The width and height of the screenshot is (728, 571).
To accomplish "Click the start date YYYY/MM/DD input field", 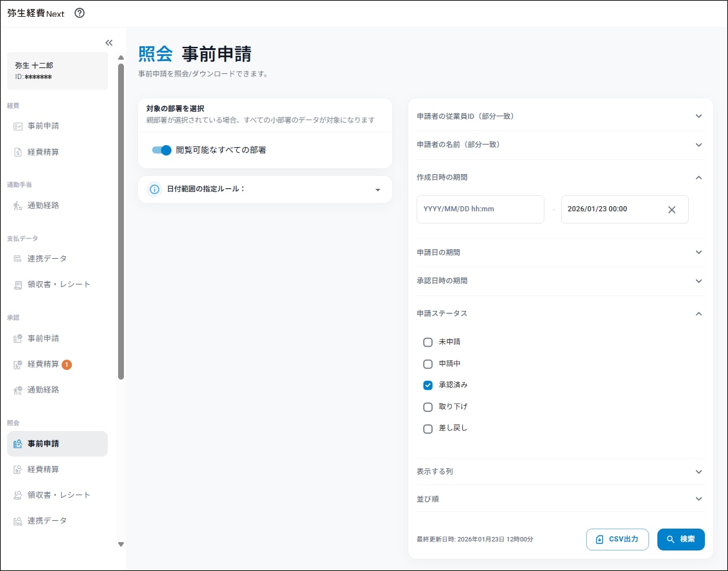I will [x=480, y=209].
